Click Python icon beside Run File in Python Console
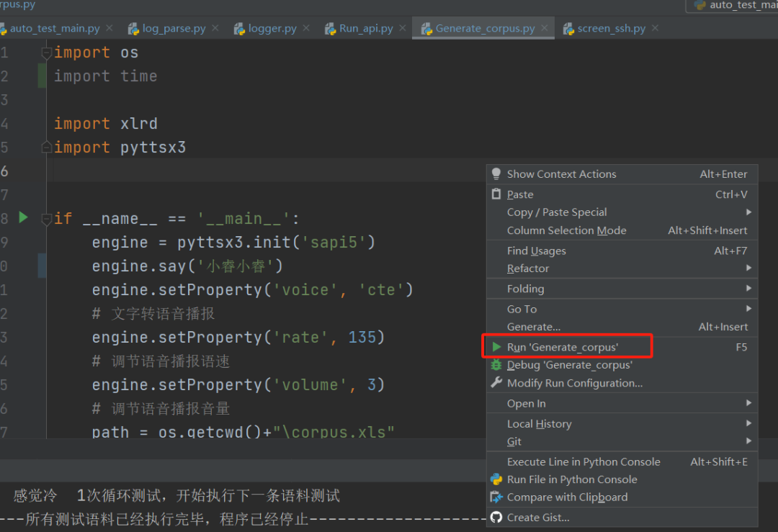The height and width of the screenshot is (532, 778). pos(496,479)
